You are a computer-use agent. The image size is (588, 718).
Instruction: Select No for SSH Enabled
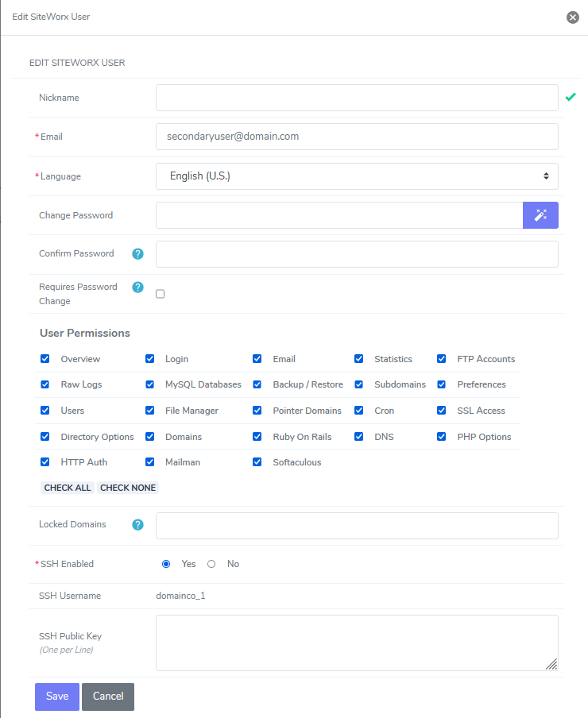(x=211, y=563)
